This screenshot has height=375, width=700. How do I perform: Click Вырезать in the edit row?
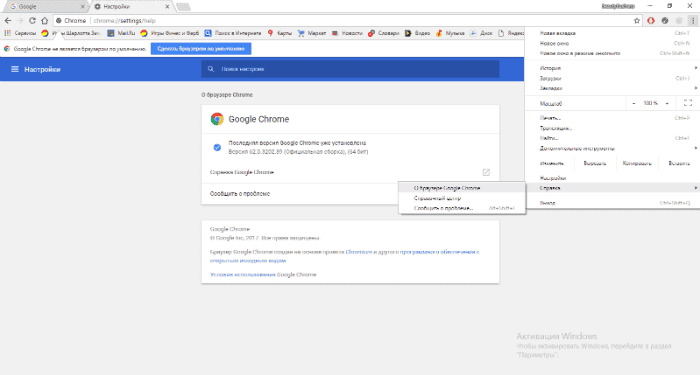pos(595,163)
